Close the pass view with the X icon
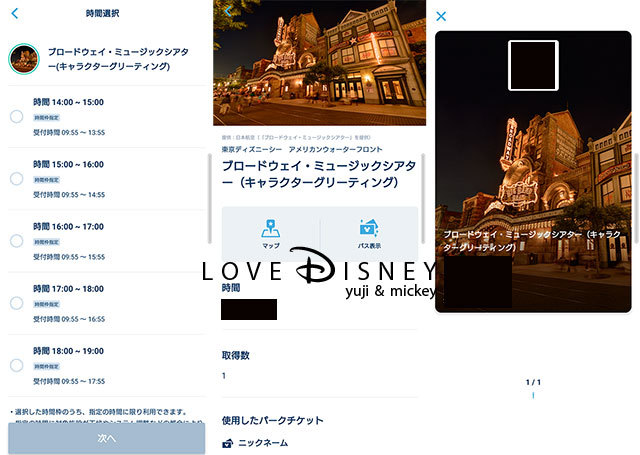 pos(441,16)
